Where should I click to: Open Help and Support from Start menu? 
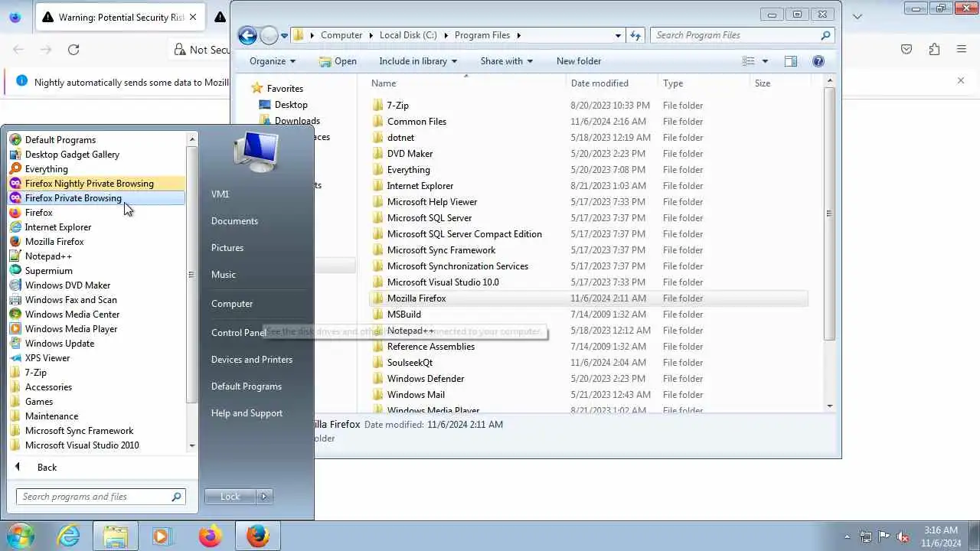pos(247,413)
